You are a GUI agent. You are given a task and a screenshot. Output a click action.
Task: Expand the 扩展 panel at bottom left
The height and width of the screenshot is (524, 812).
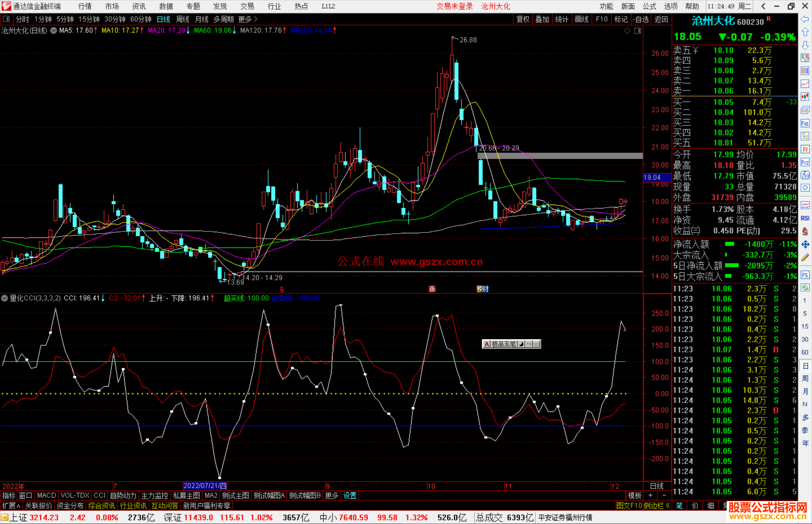coord(11,506)
